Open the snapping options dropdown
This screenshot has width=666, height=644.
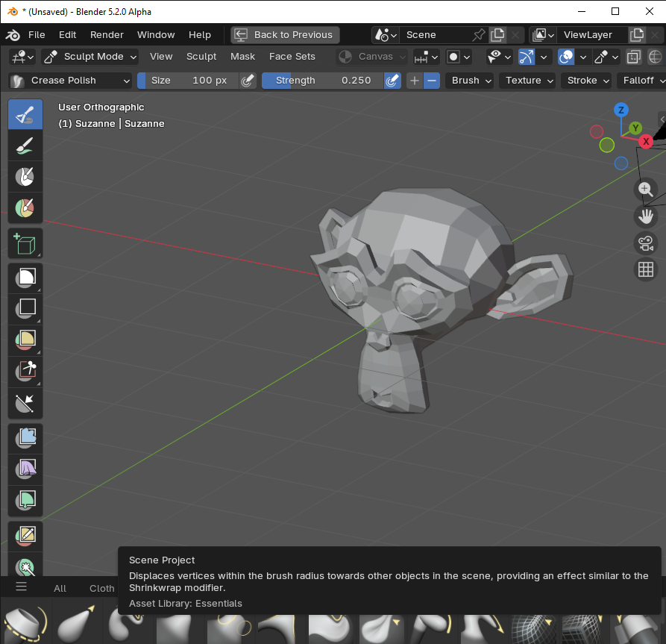pos(427,57)
